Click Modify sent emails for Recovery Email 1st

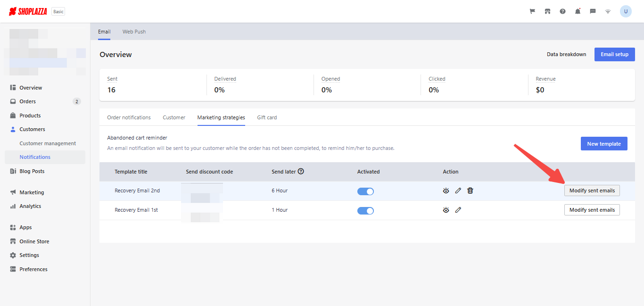592,210
